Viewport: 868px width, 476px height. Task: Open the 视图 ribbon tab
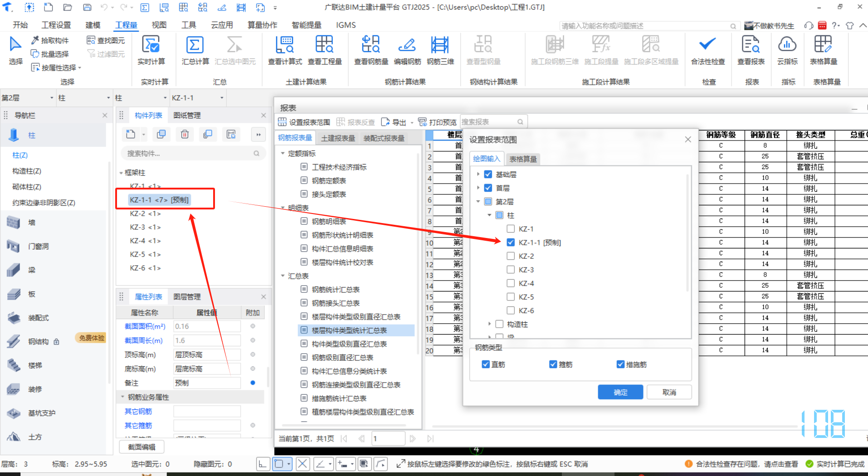pyautogui.click(x=159, y=25)
